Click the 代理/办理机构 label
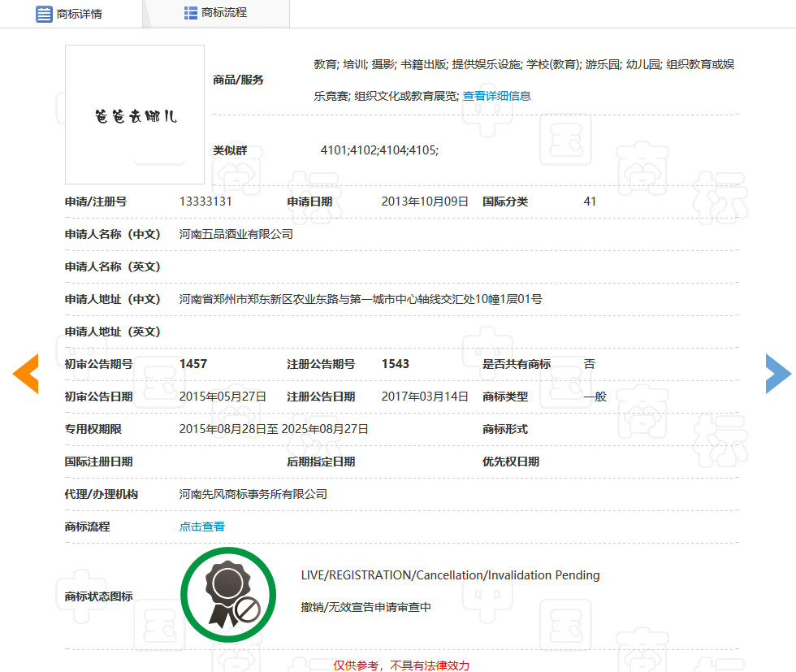 pos(101,494)
